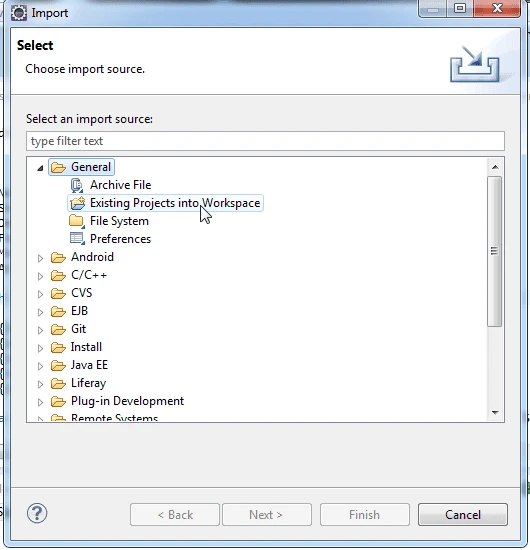
Task: Click the File System folder icon
Action: pos(77,221)
